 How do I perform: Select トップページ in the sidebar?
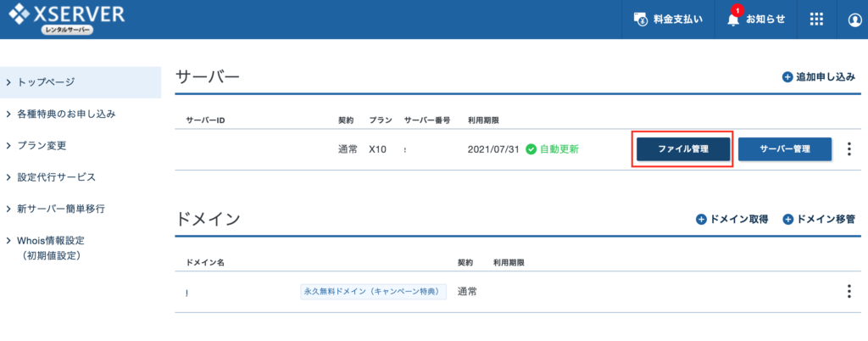(x=81, y=82)
